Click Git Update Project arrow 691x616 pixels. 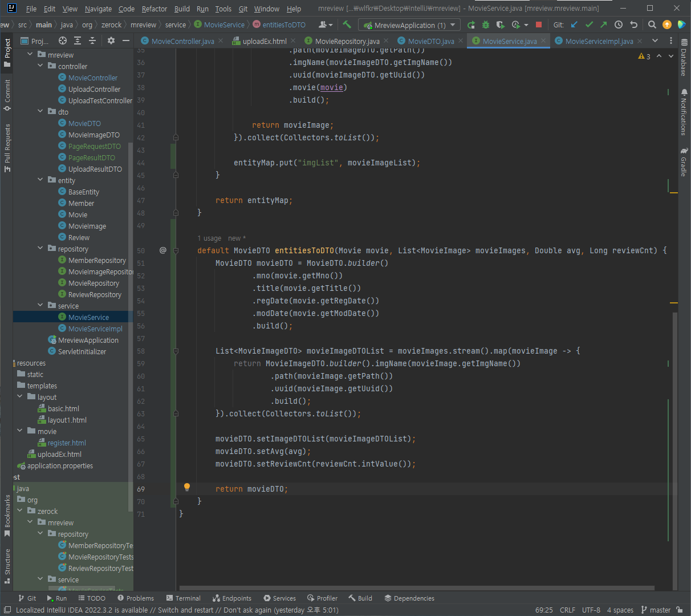click(x=574, y=25)
